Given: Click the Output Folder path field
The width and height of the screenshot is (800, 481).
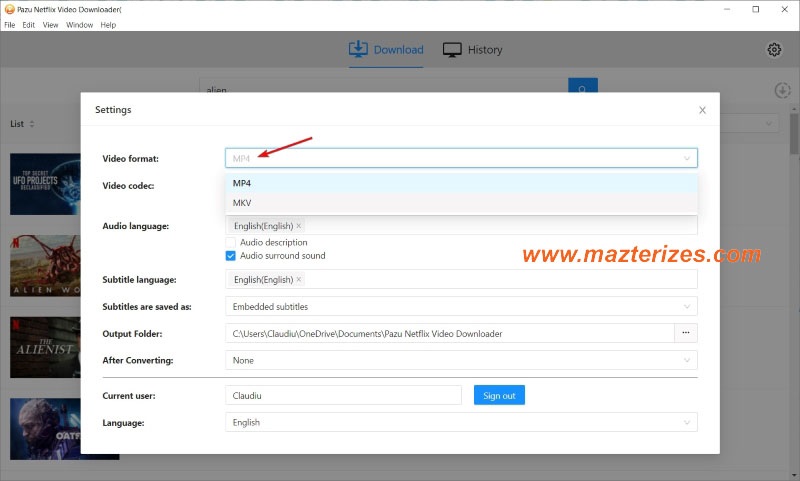Looking at the screenshot, I should point(450,333).
